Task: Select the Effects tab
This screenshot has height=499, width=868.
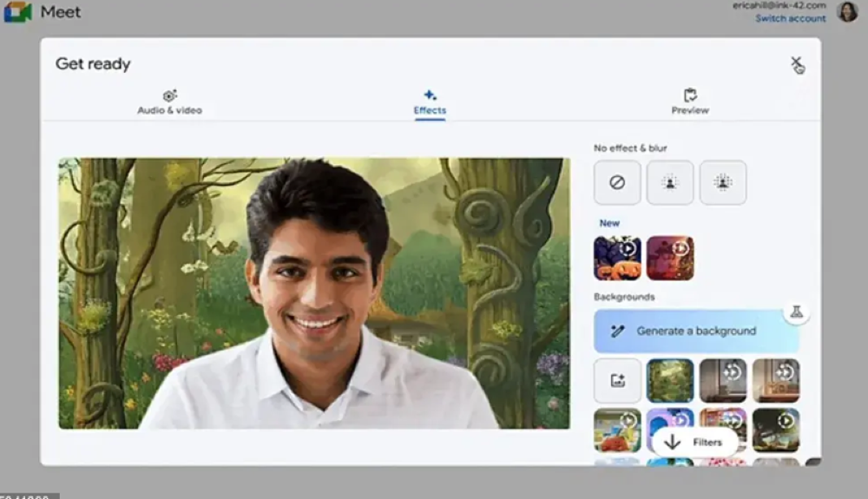Action: tap(430, 102)
